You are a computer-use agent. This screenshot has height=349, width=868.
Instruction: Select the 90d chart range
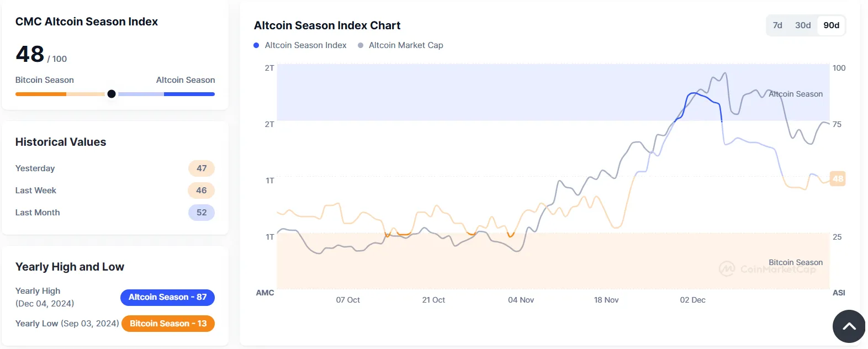pos(831,25)
